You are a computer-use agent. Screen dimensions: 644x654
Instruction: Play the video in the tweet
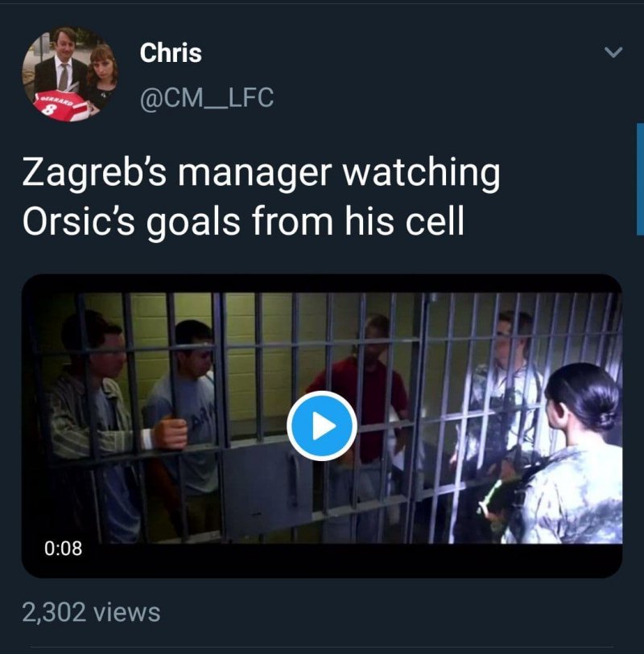322,426
